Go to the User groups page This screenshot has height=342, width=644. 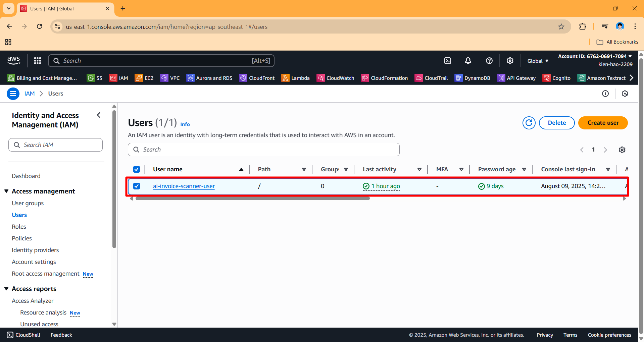click(28, 203)
